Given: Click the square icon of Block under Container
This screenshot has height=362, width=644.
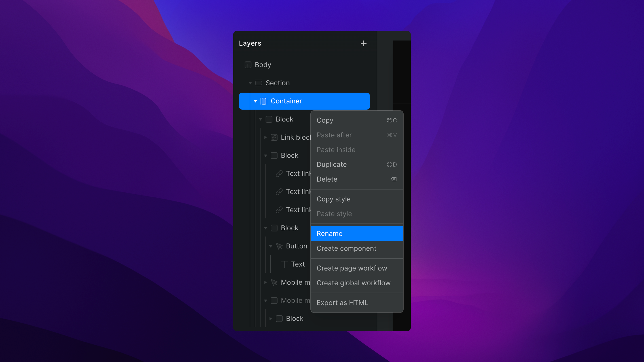Looking at the screenshot, I should point(269,119).
